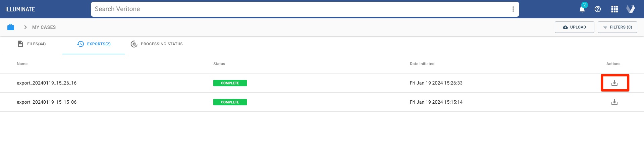
Task: Download export_20240119_15_15_06 file
Action: pyautogui.click(x=614, y=102)
